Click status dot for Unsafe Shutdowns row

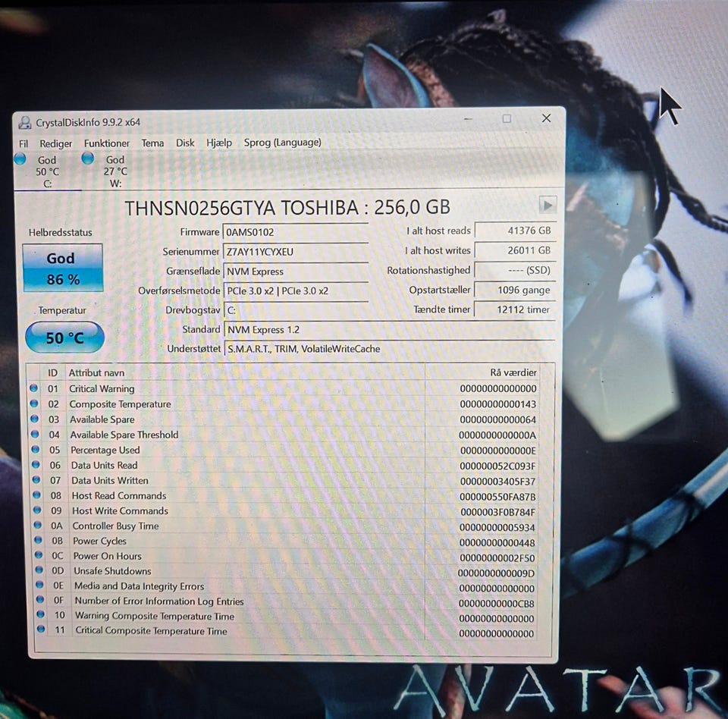tap(39, 570)
